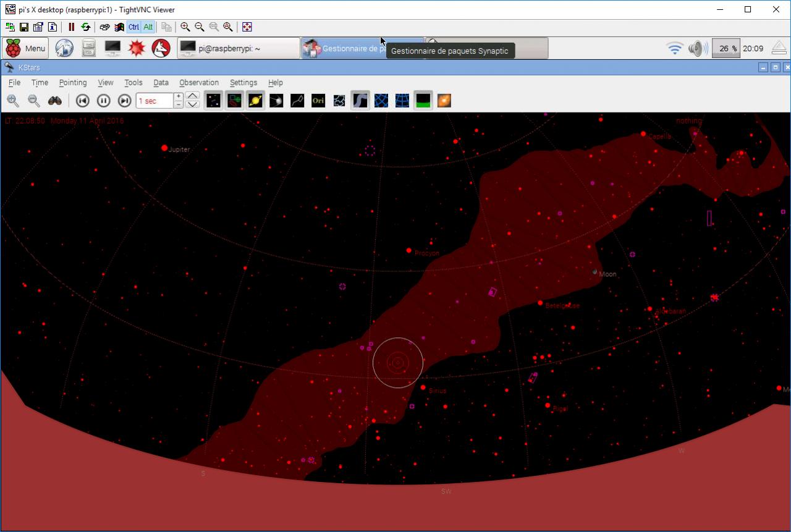Screen dimensions: 791x532
Task: Zoom out of the KStars sky map
Action: [34, 100]
